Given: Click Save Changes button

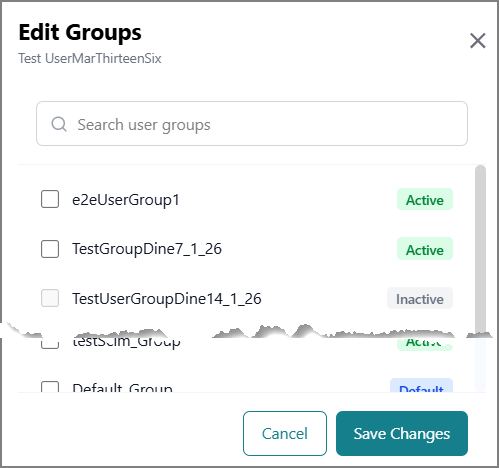Looking at the screenshot, I should 402,433.
